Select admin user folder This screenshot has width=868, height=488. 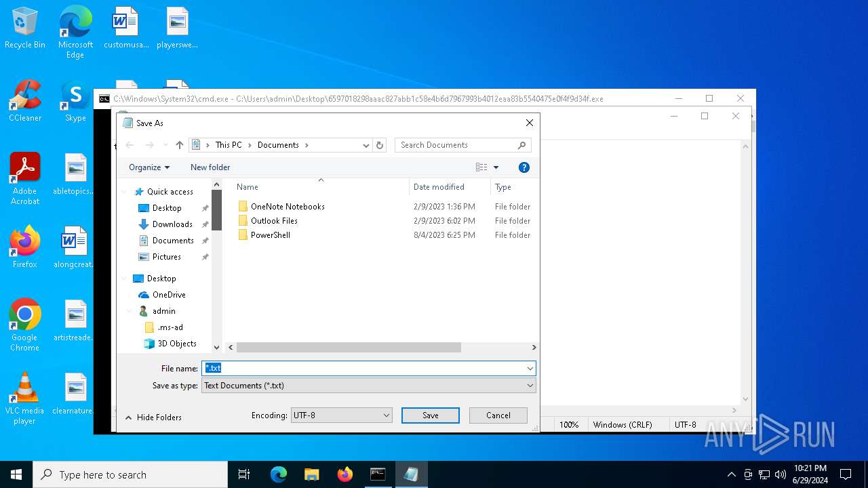click(x=163, y=311)
